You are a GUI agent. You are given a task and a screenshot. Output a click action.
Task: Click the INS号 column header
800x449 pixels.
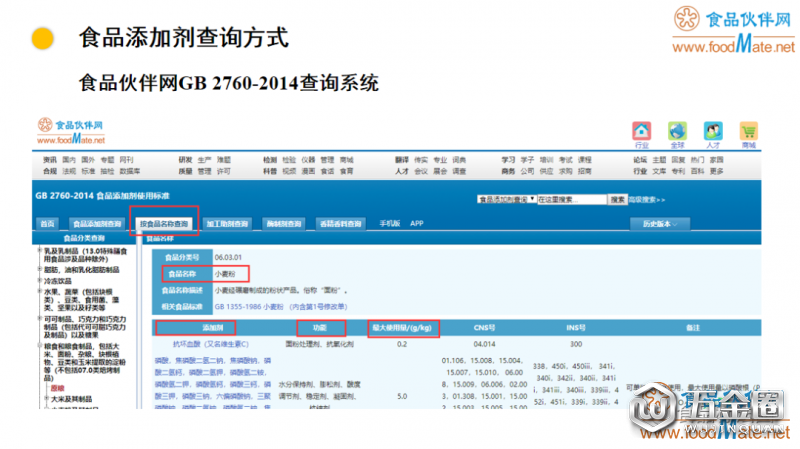point(576,328)
